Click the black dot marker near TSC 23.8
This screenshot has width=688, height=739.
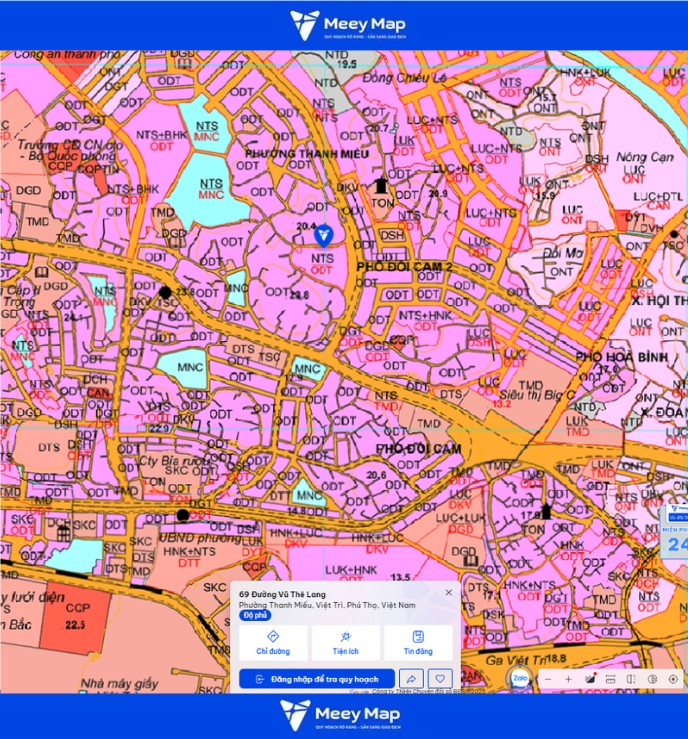click(x=164, y=292)
